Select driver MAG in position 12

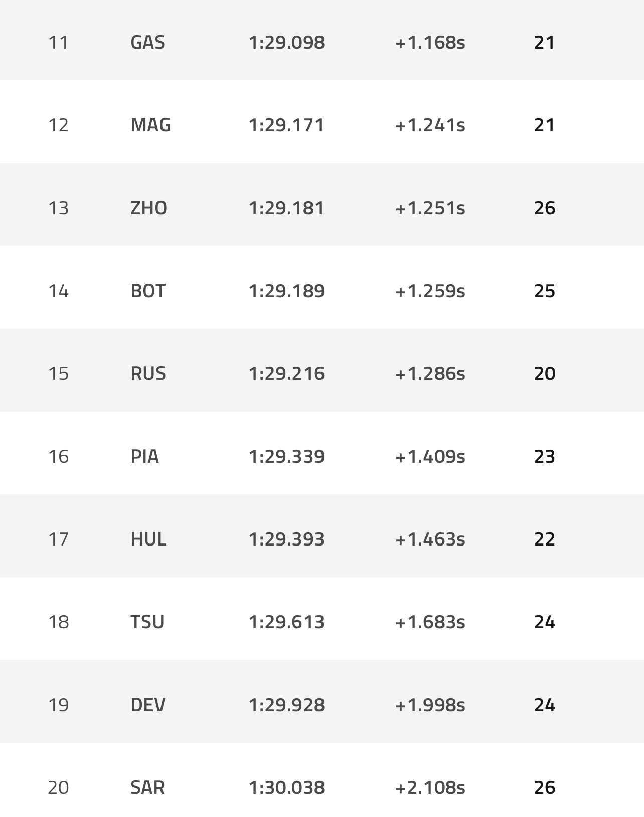click(150, 125)
